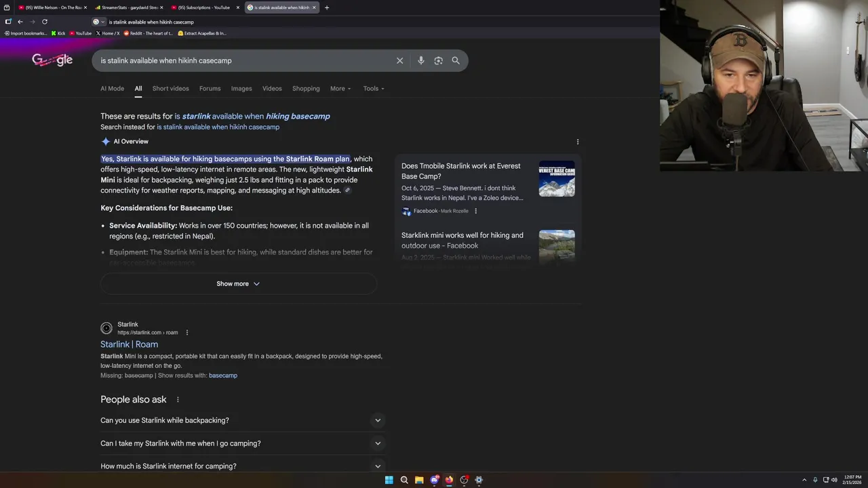This screenshot has width=868, height=488.
Task: Show hidden system tray icons
Action: [x=804, y=480]
